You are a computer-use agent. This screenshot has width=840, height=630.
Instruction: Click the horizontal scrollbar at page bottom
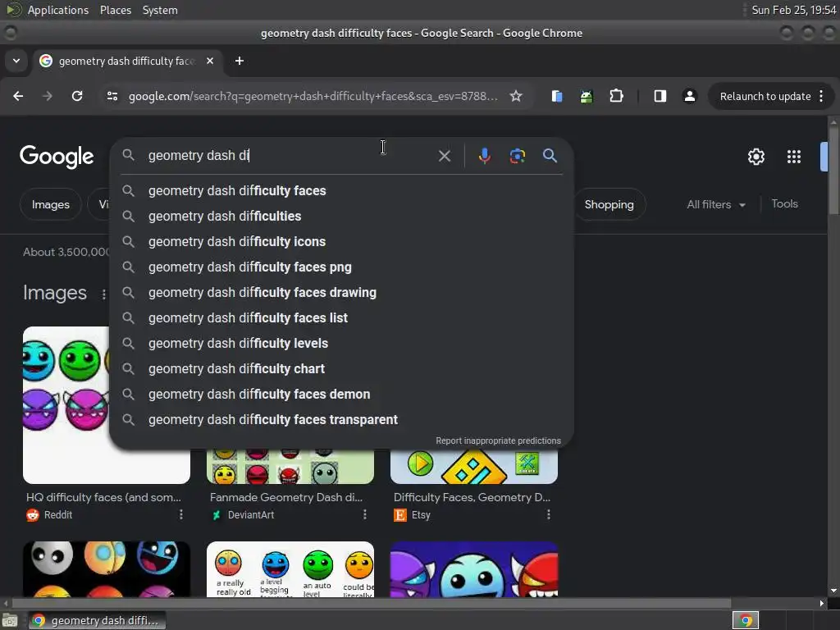pyautogui.click(x=371, y=603)
